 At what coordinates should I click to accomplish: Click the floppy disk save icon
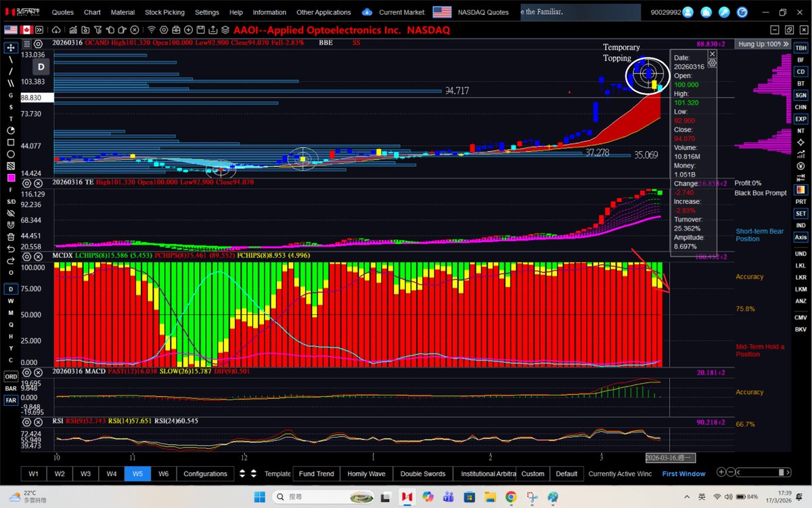click(x=200, y=30)
